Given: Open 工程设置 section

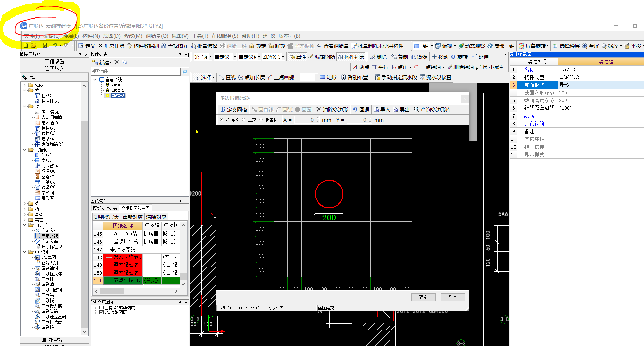Looking at the screenshot, I should [x=54, y=61].
